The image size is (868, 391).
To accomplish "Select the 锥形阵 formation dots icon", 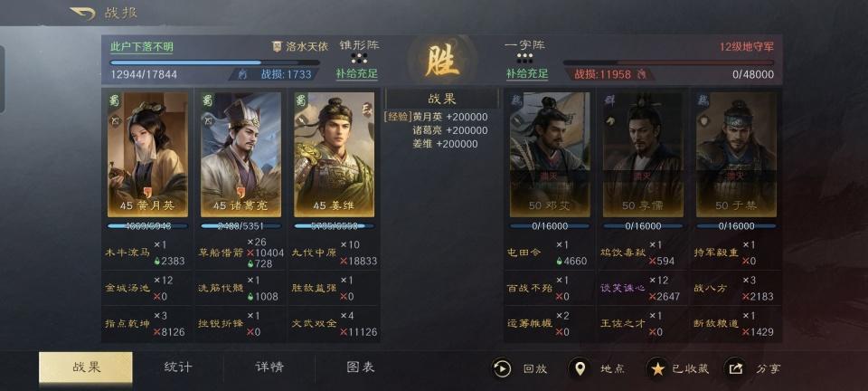I will [359, 59].
